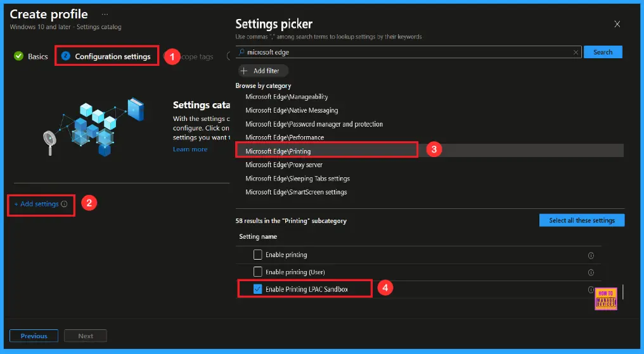Go to the Basics step
The height and width of the screenshot is (354, 644).
pyautogui.click(x=38, y=56)
